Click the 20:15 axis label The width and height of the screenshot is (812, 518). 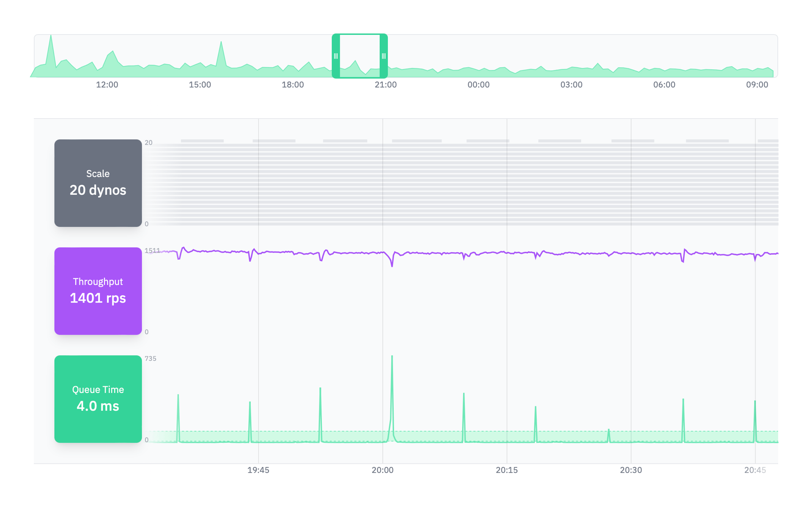[507, 470]
